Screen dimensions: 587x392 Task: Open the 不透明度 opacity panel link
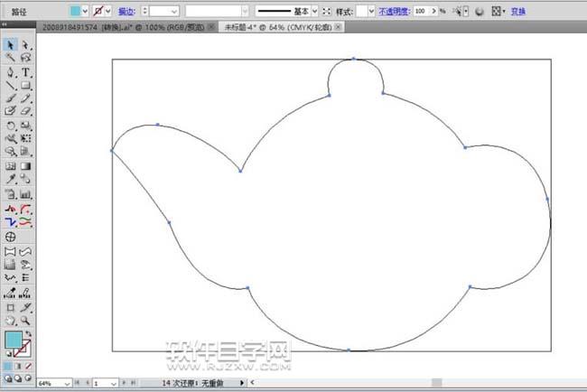click(x=395, y=12)
